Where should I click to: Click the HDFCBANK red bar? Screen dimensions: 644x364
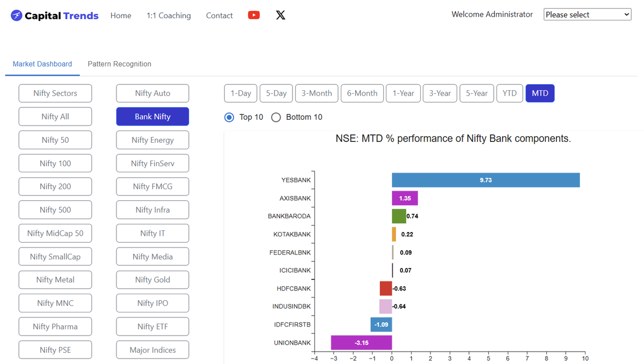point(386,288)
